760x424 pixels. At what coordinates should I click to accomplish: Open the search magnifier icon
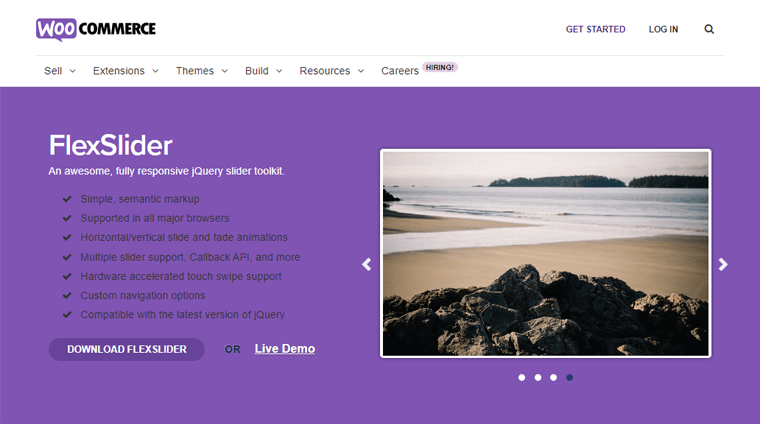click(x=709, y=29)
